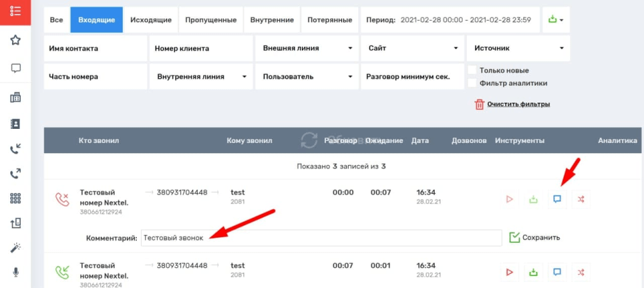
Task: Open the 'Источник' dropdown
Action: tap(518, 48)
